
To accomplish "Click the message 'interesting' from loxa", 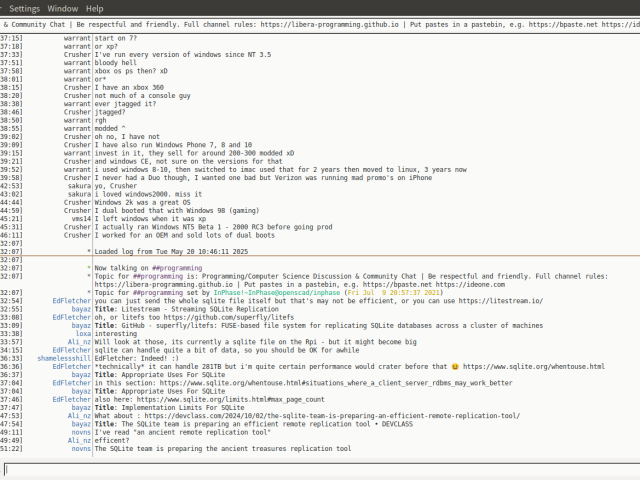I will 116,333.
